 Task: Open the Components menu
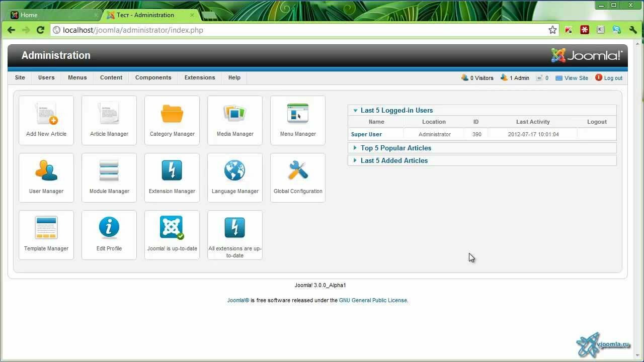coord(153,77)
